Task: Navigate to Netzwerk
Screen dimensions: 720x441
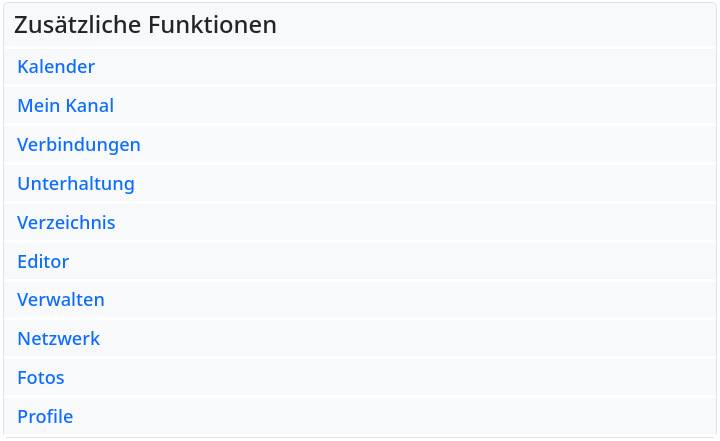Action: click(x=59, y=339)
